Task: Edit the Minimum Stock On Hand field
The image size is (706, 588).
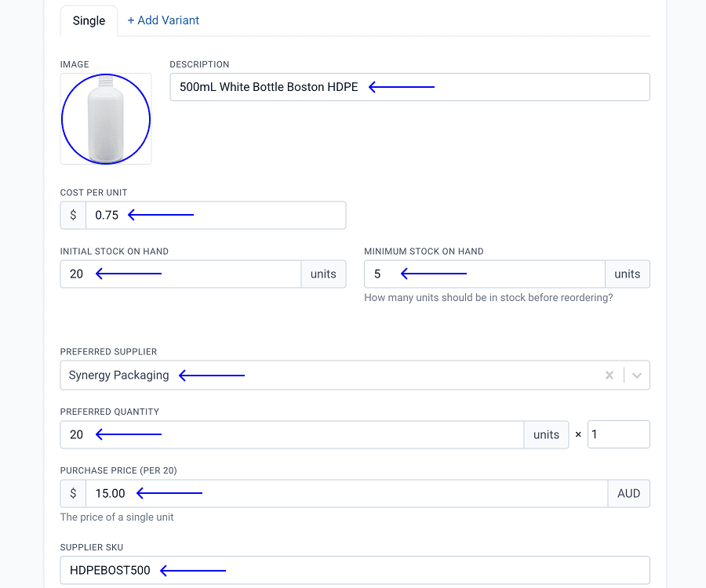Action: tap(485, 274)
